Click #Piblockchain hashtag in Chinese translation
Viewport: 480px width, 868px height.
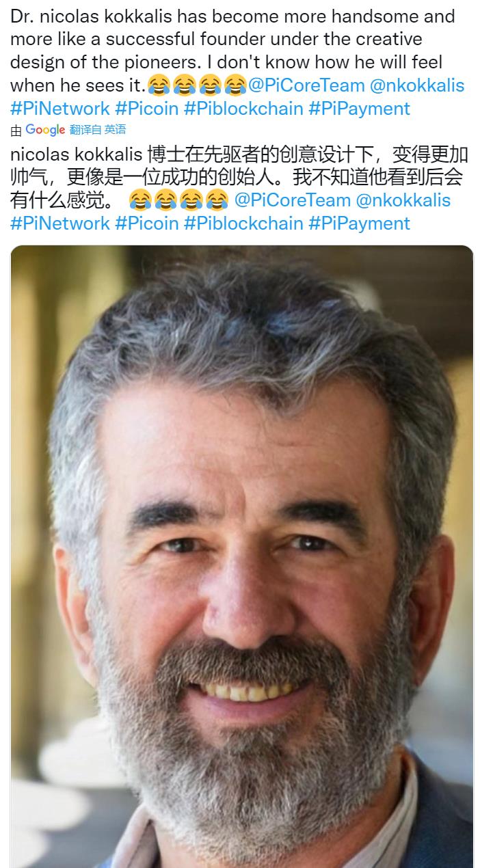click(243, 223)
